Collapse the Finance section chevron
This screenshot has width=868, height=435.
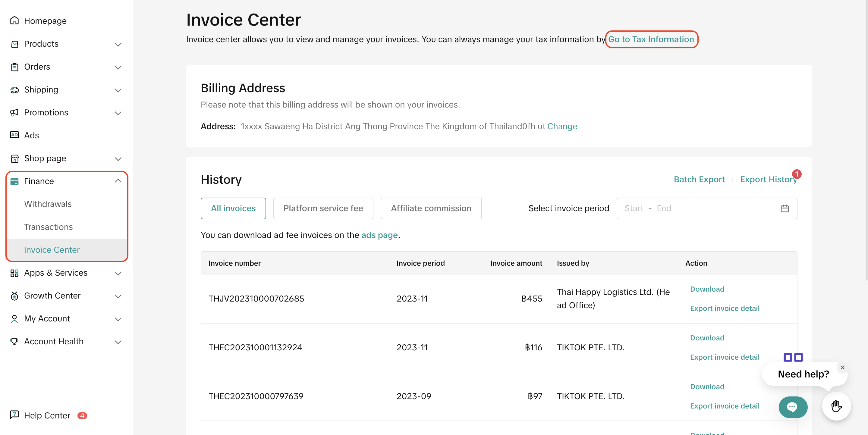[x=118, y=181]
